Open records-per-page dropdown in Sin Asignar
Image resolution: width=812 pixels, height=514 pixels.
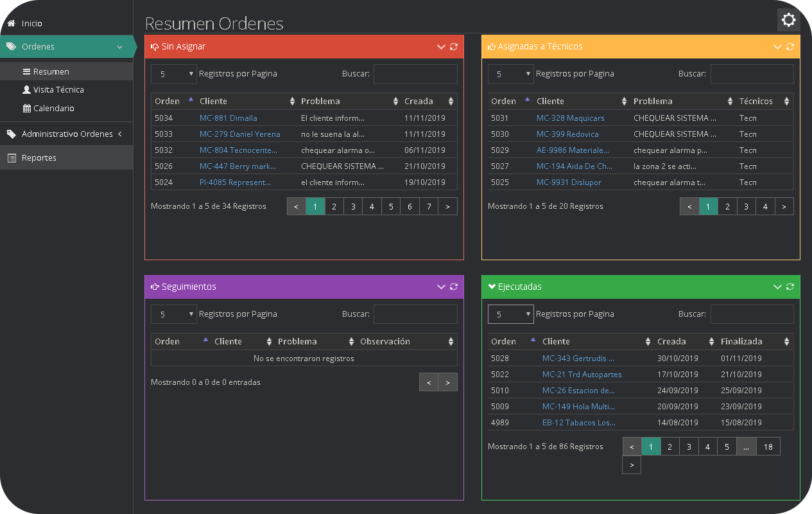173,74
